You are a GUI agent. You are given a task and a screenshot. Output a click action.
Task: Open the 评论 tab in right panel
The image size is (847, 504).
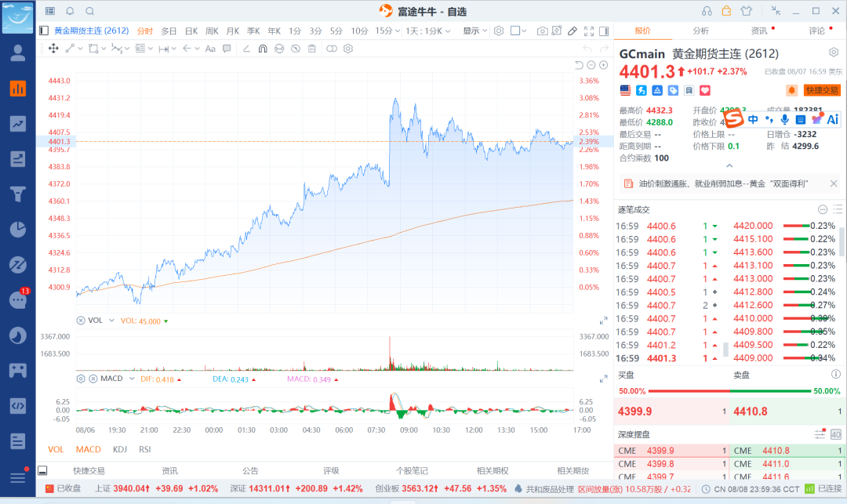(816, 31)
